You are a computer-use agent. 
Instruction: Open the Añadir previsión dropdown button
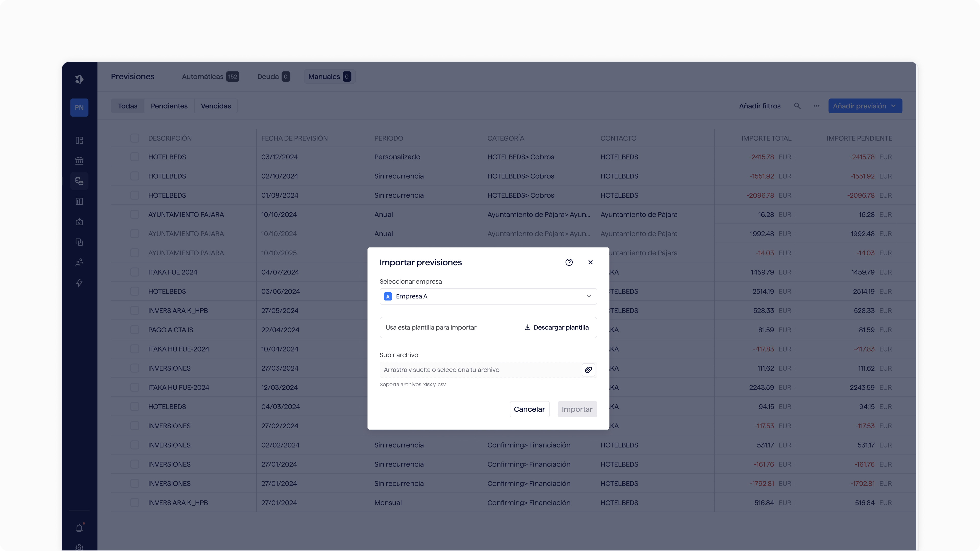click(865, 106)
